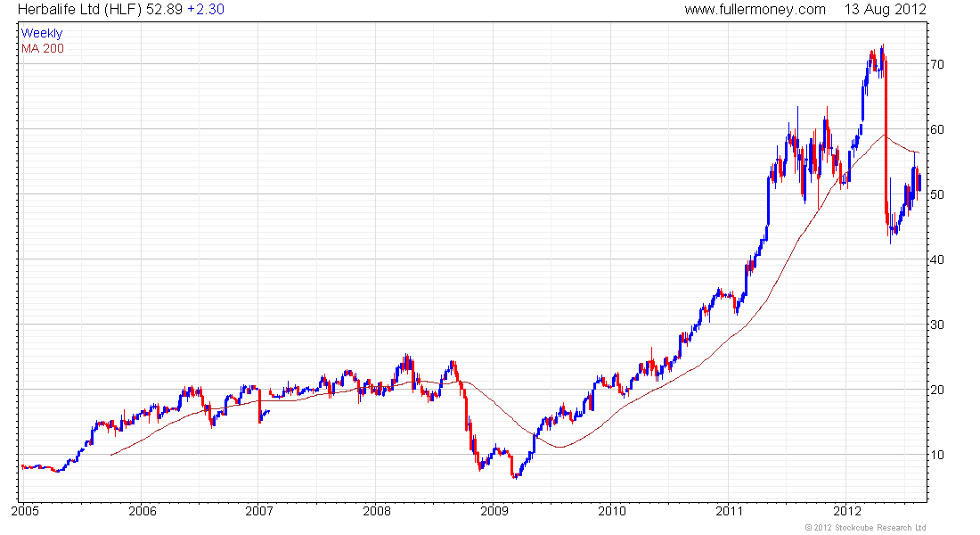
Task: Click the 2005 year axis label
Action: point(25,511)
